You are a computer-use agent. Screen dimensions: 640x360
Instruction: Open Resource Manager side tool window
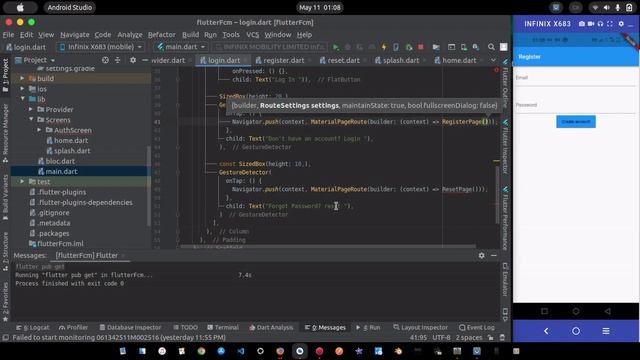tap(5, 133)
